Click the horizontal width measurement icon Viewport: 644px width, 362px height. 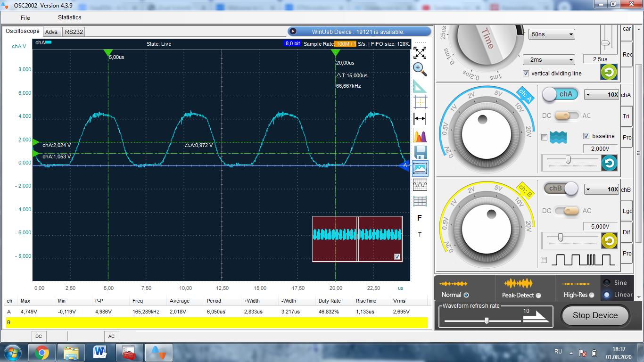420,119
